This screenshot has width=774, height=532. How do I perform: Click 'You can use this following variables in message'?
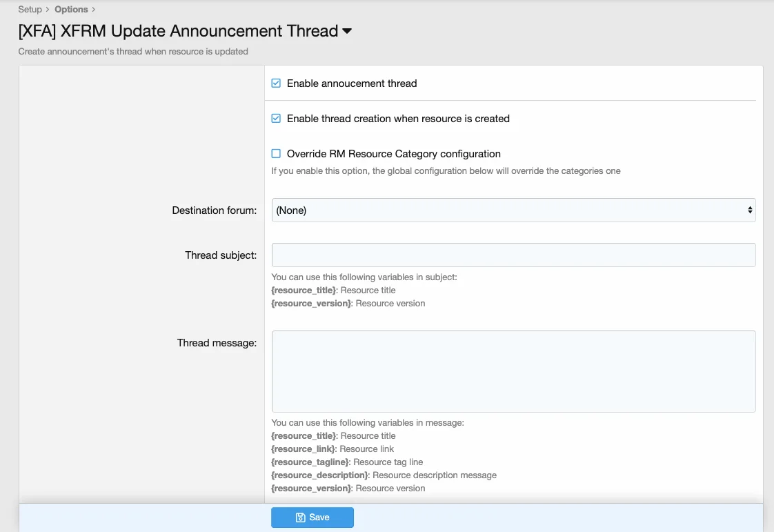pos(367,423)
